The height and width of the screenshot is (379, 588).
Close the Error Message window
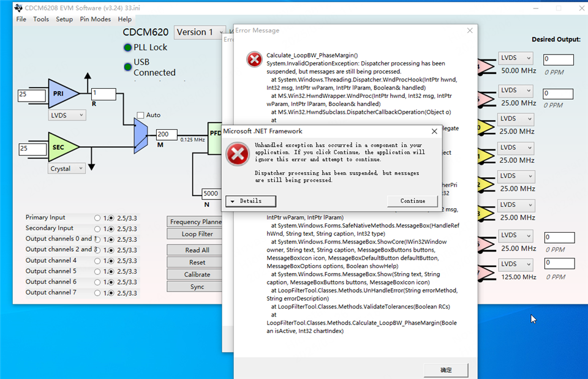pyautogui.click(x=470, y=31)
